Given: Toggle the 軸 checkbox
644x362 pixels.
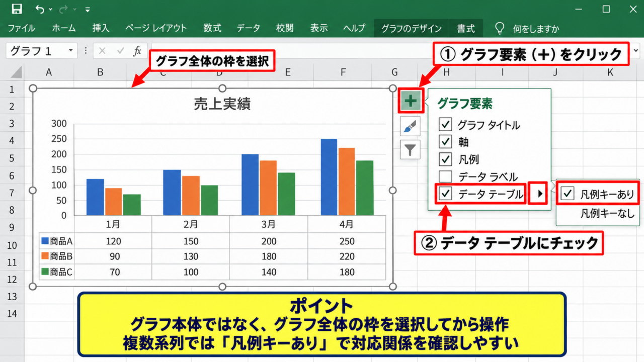Looking at the screenshot, I should click(x=445, y=142).
